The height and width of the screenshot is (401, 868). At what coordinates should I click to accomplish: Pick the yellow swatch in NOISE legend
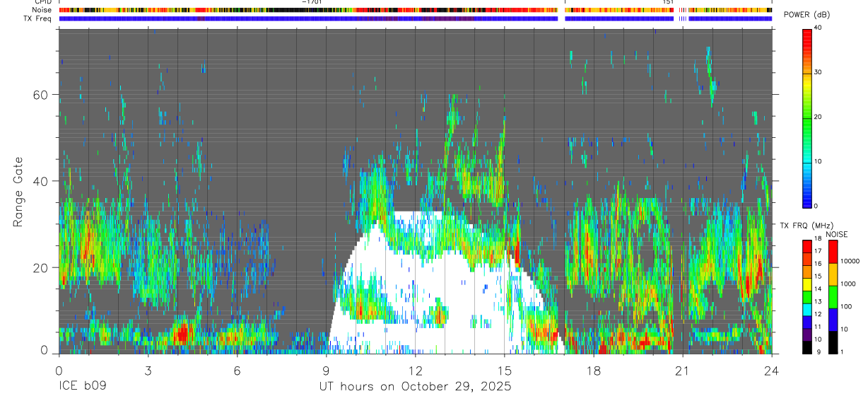[x=832, y=274]
